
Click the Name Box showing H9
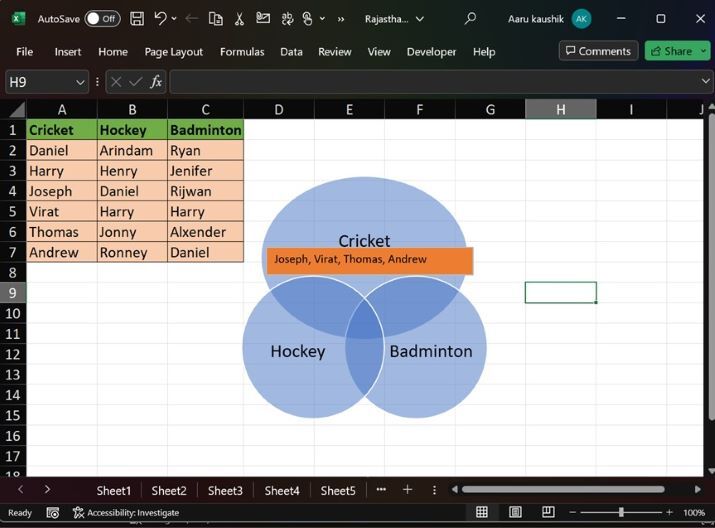point(40,82)
